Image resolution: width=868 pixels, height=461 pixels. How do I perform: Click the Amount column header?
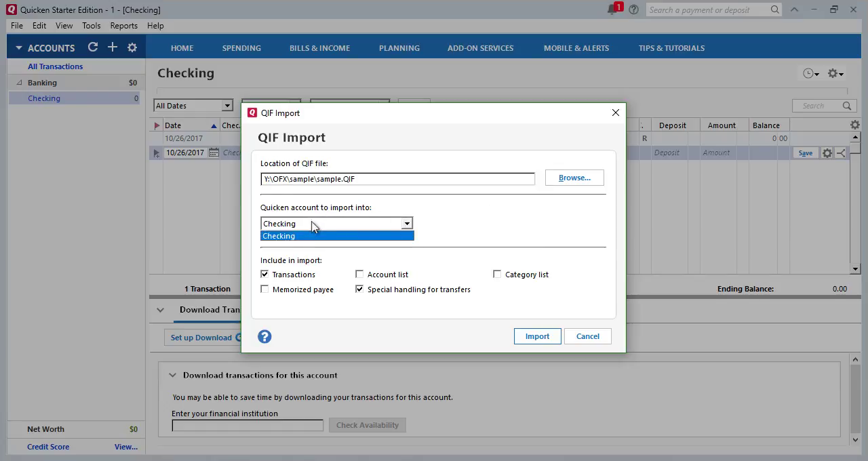pyautogui.click(x=722, y=125)
